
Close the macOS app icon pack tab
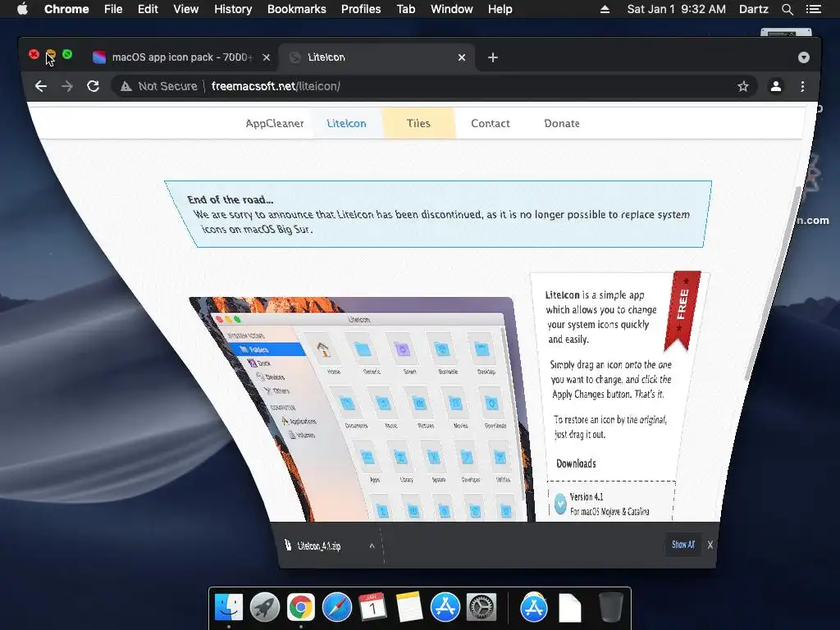coord(267,57)
